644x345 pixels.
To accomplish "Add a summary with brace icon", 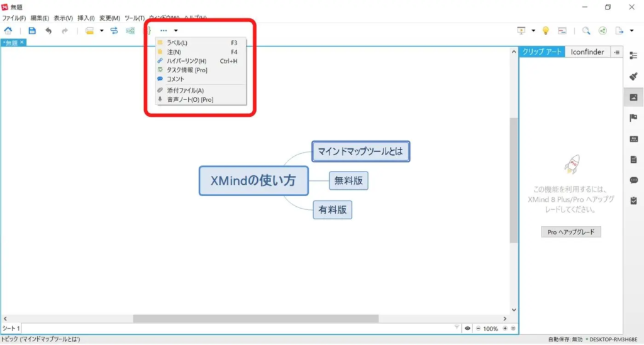I will pos(148,31).
